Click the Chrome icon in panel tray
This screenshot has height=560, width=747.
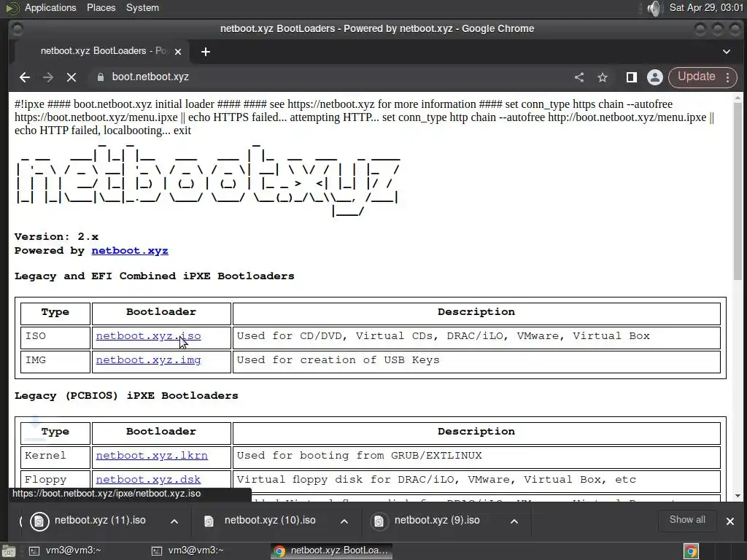[x=691, y=551]
